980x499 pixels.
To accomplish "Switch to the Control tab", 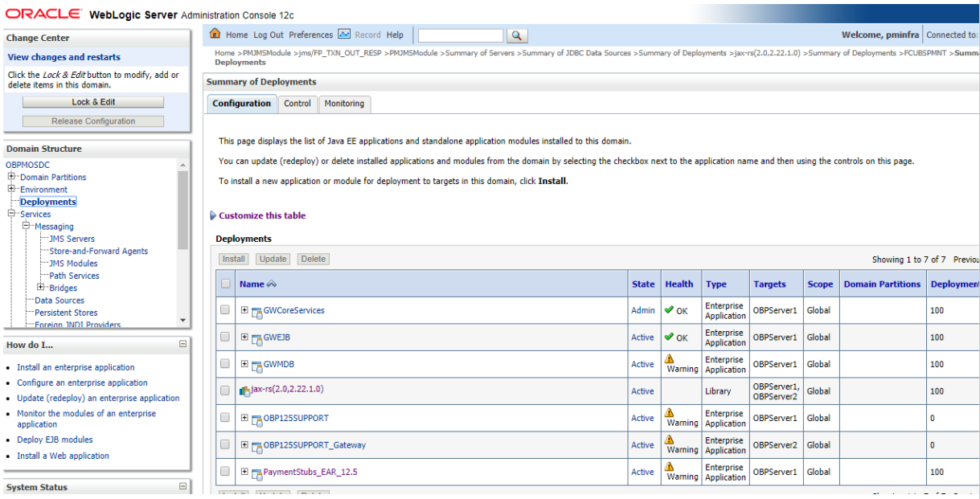I will [x=297, y=104].
